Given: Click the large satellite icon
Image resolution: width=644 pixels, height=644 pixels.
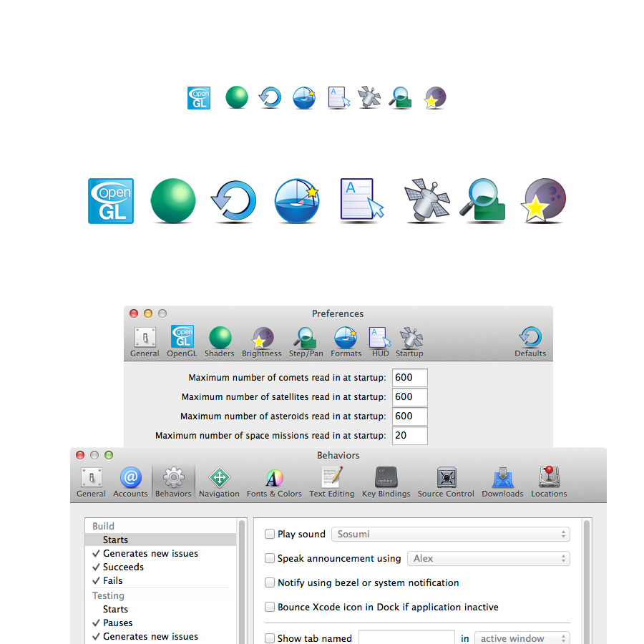Looking at the screenshot, I should click(x=427, y=200).
